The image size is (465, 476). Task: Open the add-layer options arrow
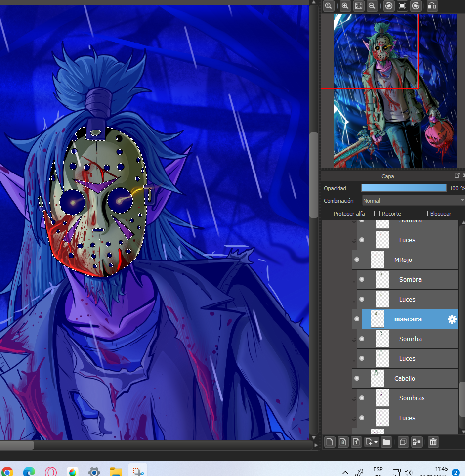[376, 442]
